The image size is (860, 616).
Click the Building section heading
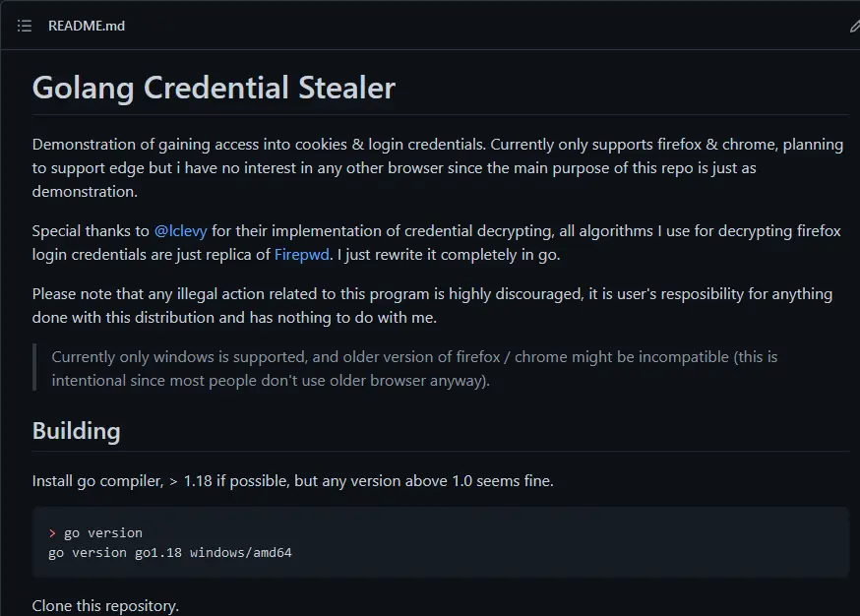(x=75, y=430)
